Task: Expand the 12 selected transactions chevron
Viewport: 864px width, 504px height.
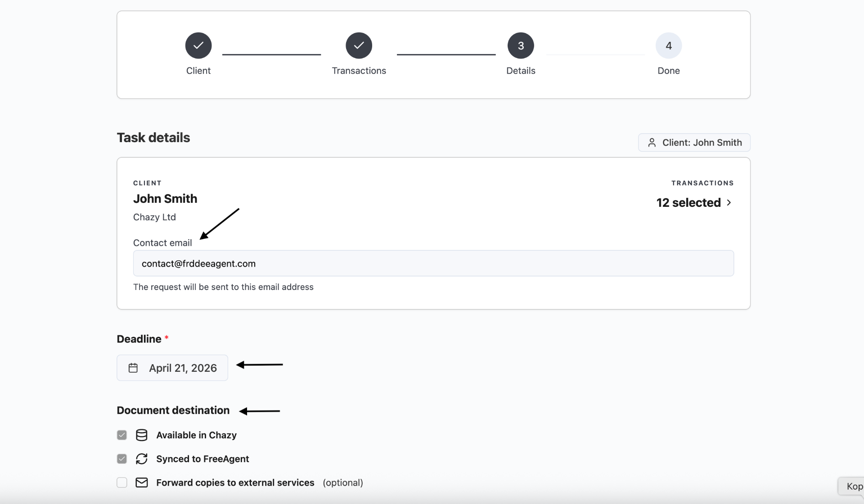Action: pos(729,203)
